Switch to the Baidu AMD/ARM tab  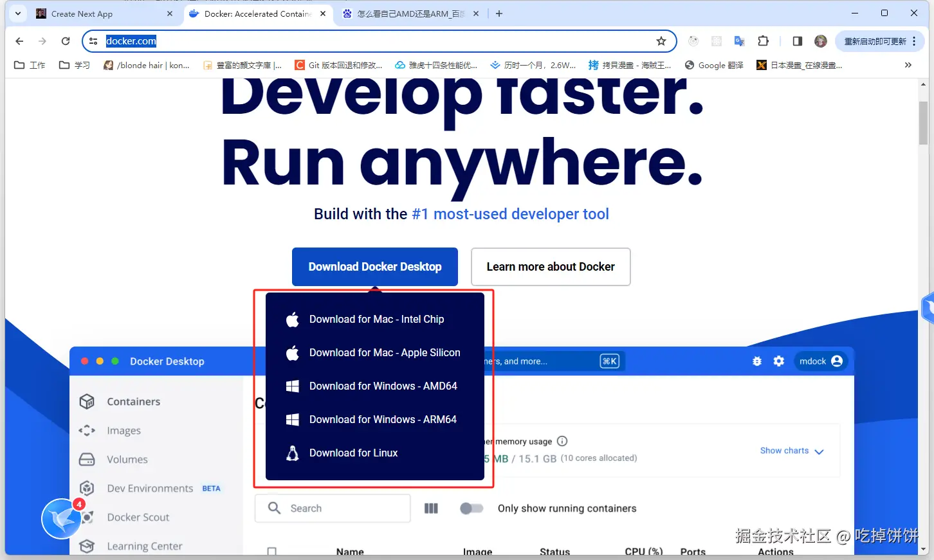coord(411,14)
